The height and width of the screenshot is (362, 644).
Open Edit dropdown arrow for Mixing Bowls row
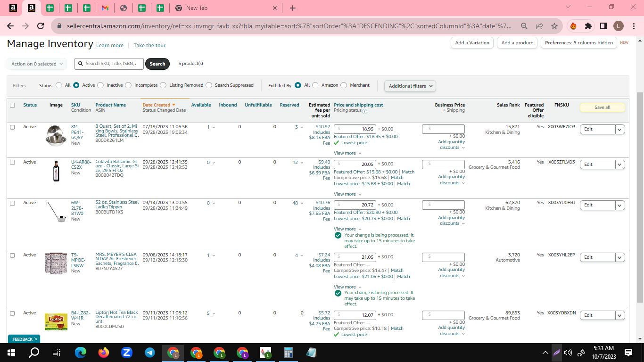pos(620,129)
